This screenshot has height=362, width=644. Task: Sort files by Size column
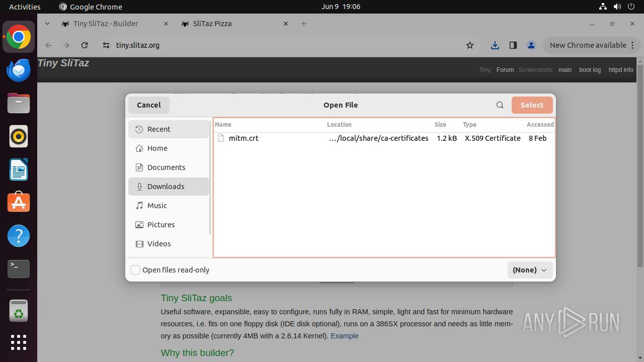point(447,125)
